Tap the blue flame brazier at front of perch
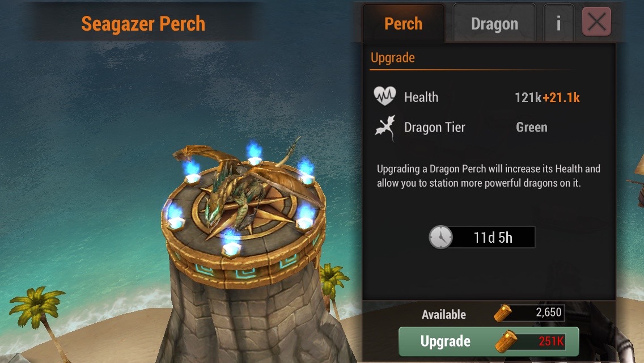 coord(230,243)
